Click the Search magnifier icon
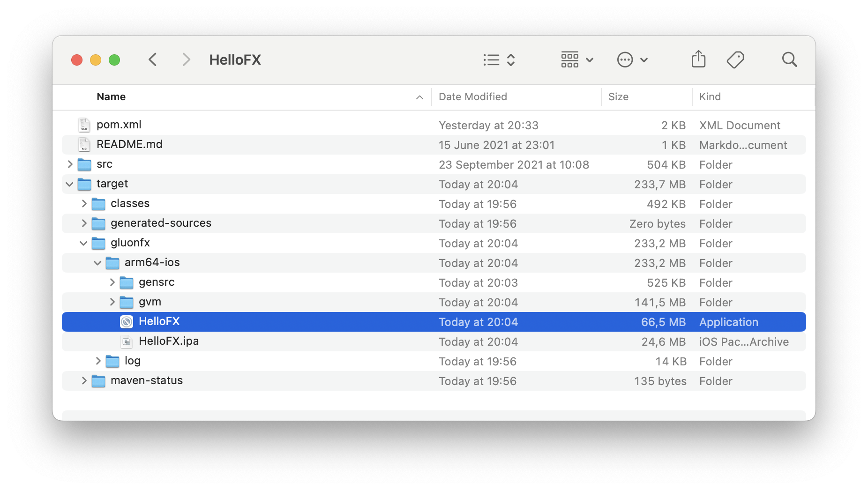This screenshot has width=868, height=490. [789, 59]
